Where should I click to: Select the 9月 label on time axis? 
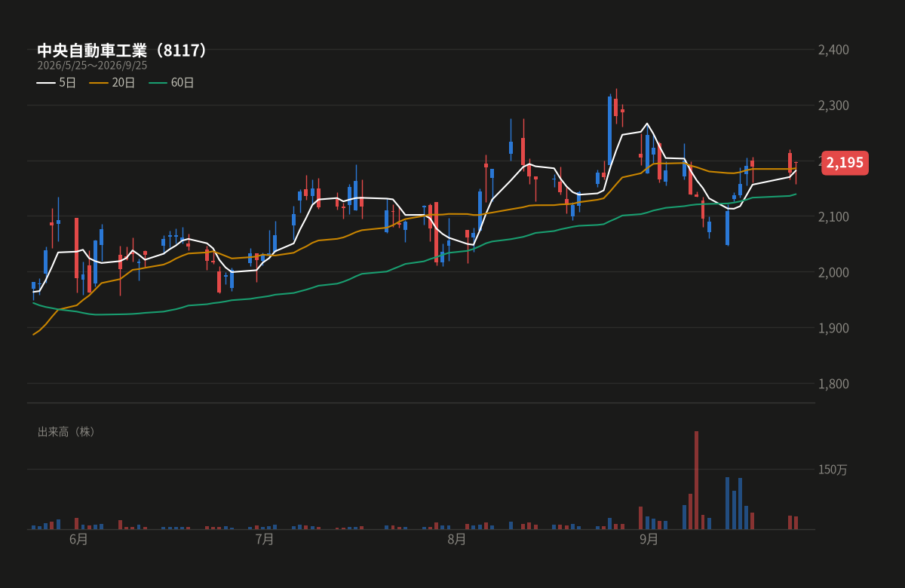pos(649,540)
